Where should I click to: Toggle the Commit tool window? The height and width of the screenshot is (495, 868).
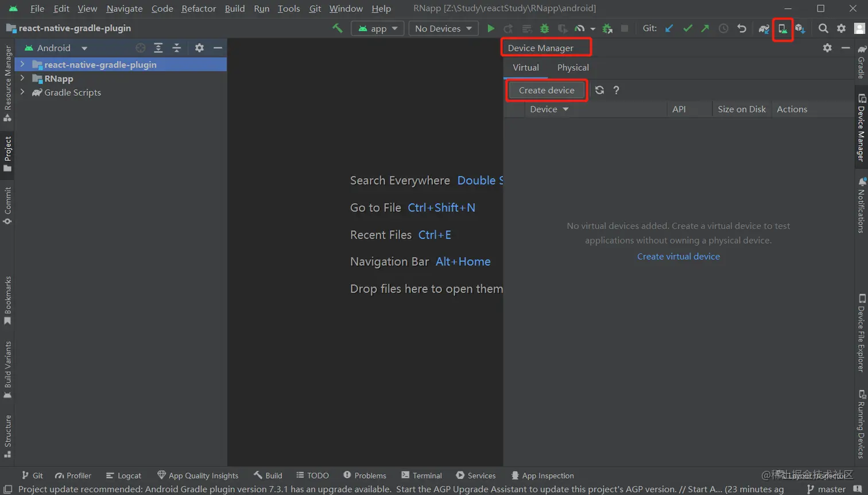(7, 206)
